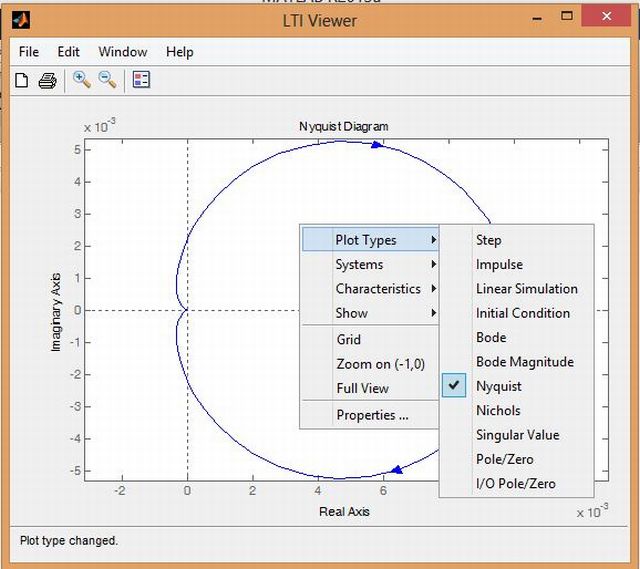640x569 pixels.
Task: Select the I/O Pole/Zero plot type
Action: point(516,484)
